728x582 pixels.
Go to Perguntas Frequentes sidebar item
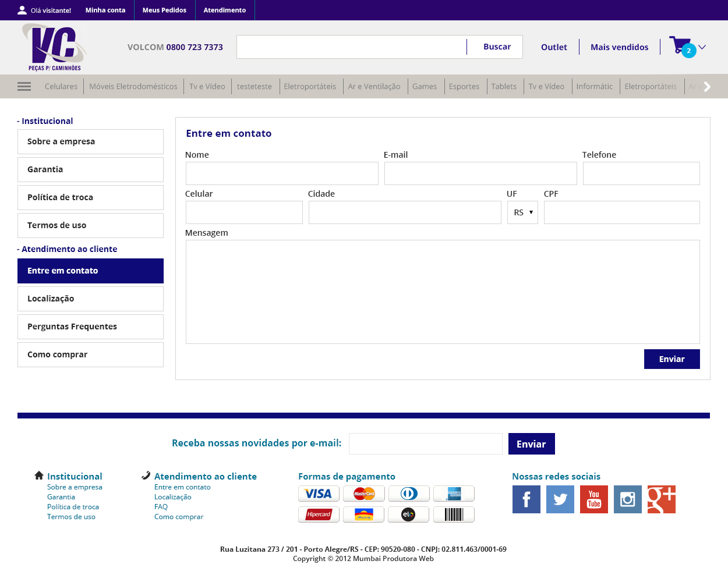[90, 327]
